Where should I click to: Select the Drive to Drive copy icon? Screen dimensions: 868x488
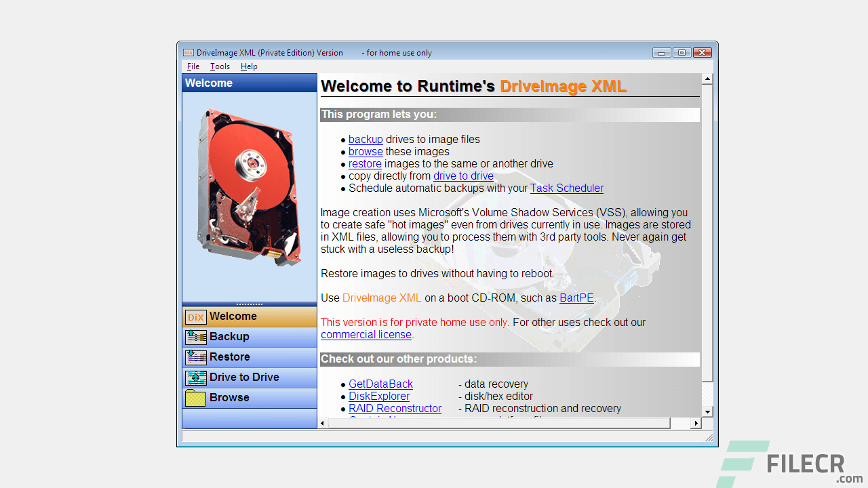point(195,378)
